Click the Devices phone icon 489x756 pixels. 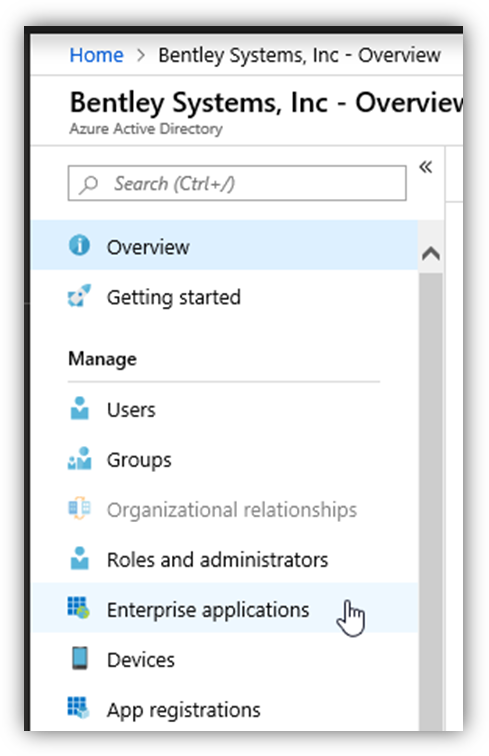80,658
